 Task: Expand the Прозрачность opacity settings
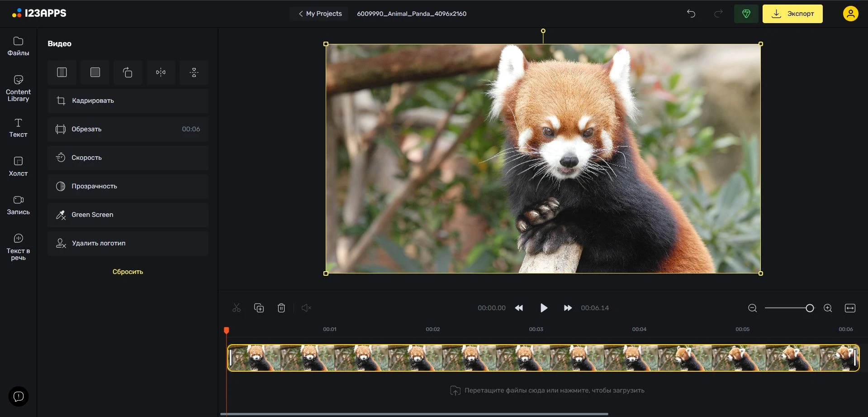(x=128, y=186)
